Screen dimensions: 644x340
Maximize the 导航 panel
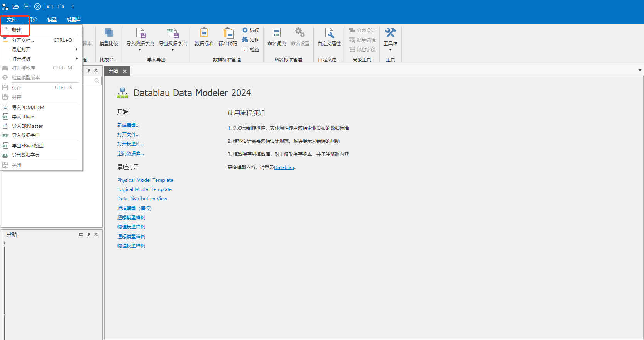pos(81,234)
